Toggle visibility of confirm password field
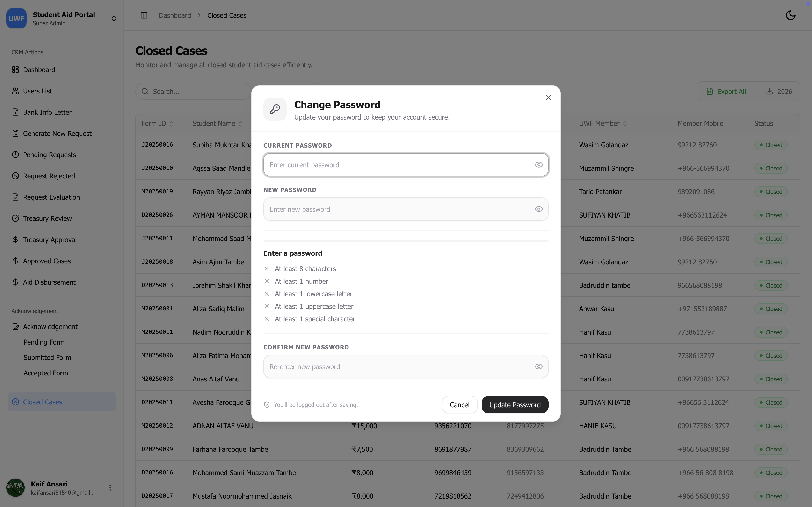The width and height of the screenshot is (812, 507). tap(539, 366)
